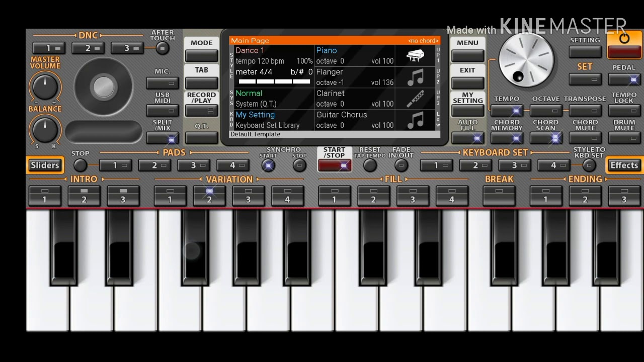Viewport: 644px width, 362px height.
Task: Click the Tempo button
Action: point(507,110)
